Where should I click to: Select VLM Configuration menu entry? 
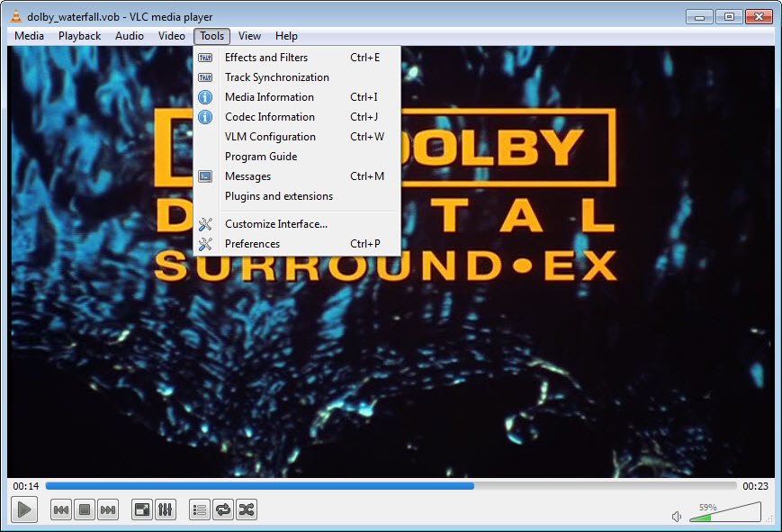[x=297, y=137]
